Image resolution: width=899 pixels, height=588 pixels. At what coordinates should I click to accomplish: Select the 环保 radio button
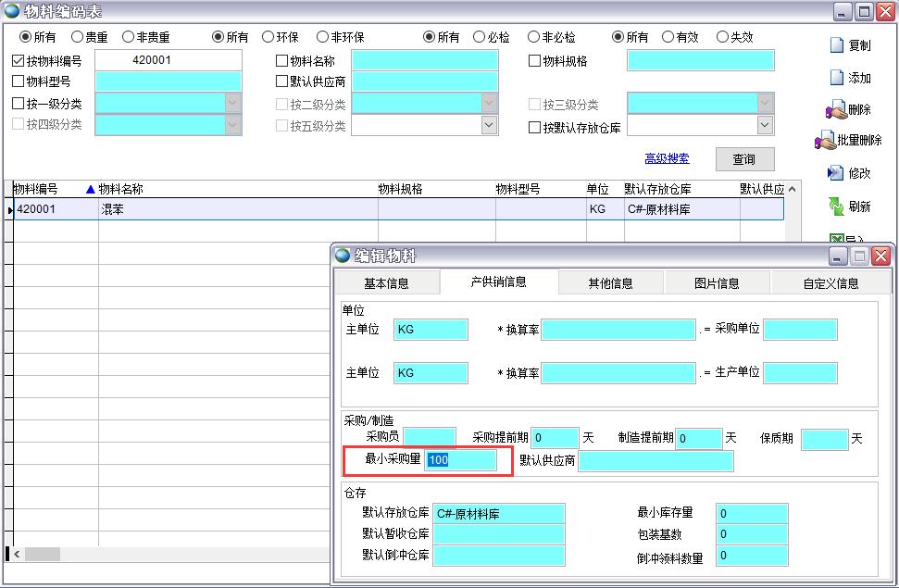pos(268,37)
